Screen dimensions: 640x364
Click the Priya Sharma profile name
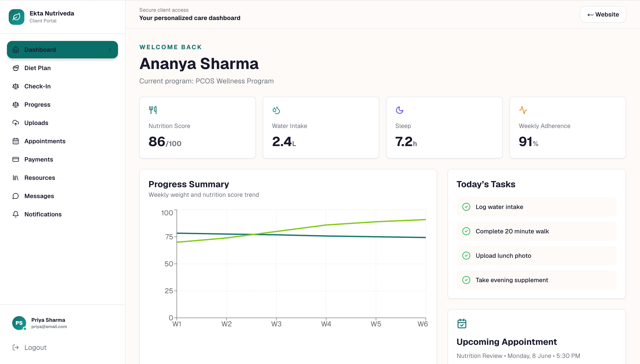[48, 320]
